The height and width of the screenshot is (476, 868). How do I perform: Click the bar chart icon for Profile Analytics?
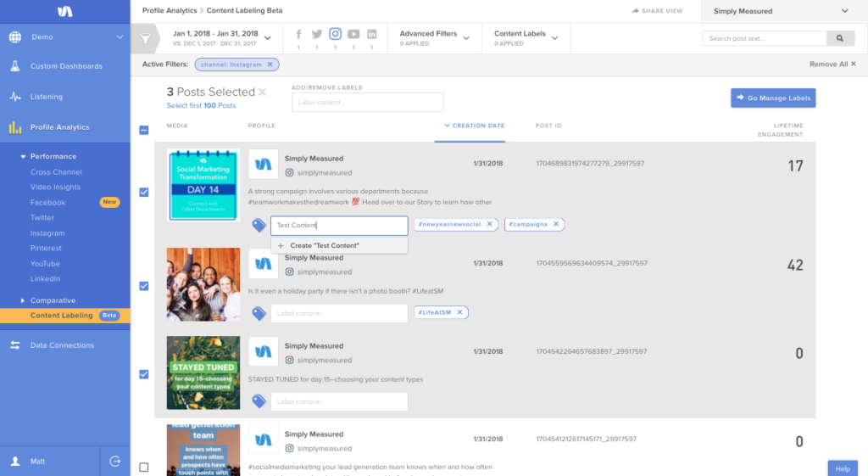15,127
